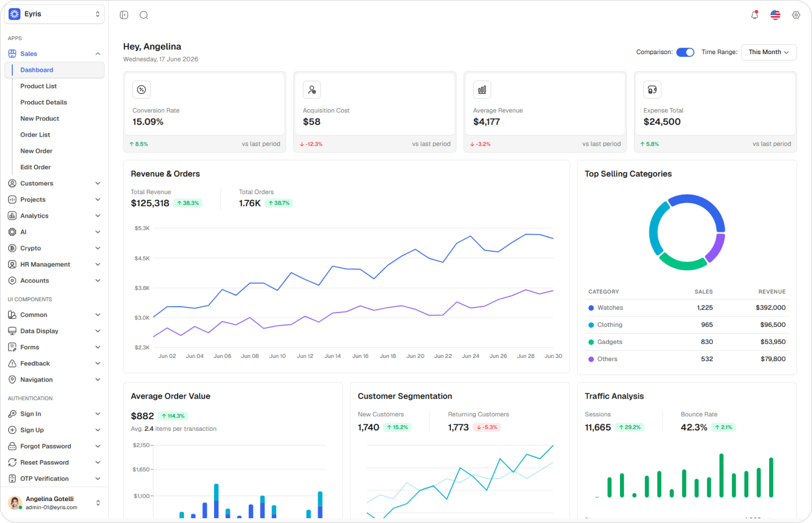Select New Product in the Sales submenu
This screenshot has height=523, width=812.
tap(40, 118)
